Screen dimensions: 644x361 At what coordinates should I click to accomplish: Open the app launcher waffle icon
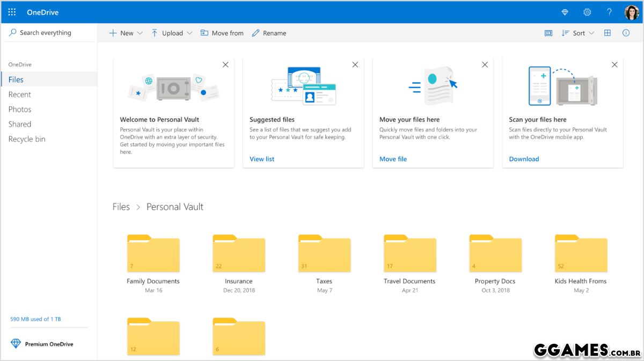click(12, 12)
